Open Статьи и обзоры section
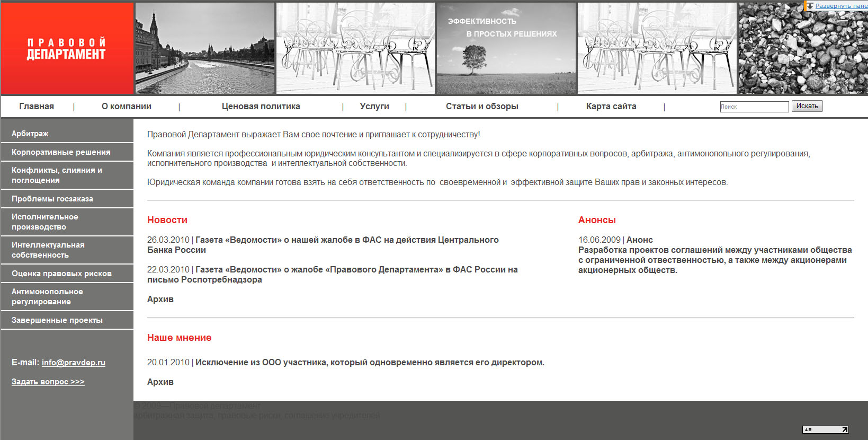Screen dimensions: 868x440 [x=481, y=107]
